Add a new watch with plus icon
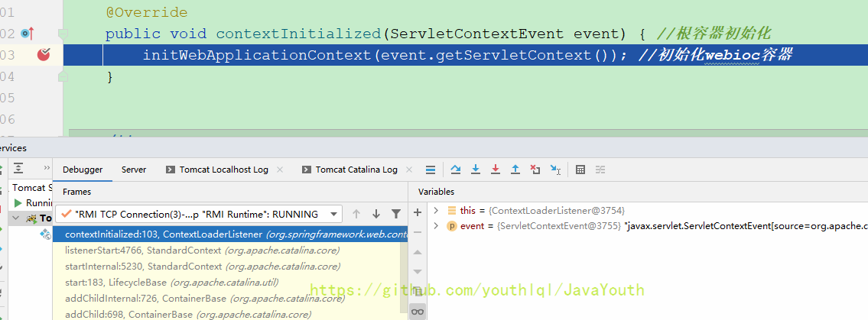This screenshot has height=320, width=868. click(418, 212)
